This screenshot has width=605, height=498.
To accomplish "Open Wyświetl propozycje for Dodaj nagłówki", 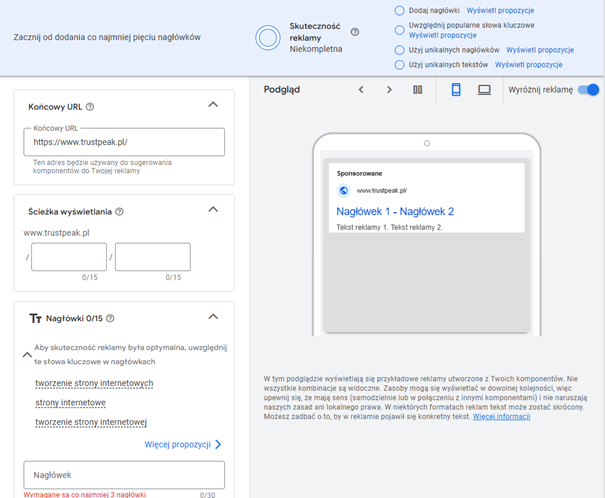I will pyautogui.click(x=500, y=10).
